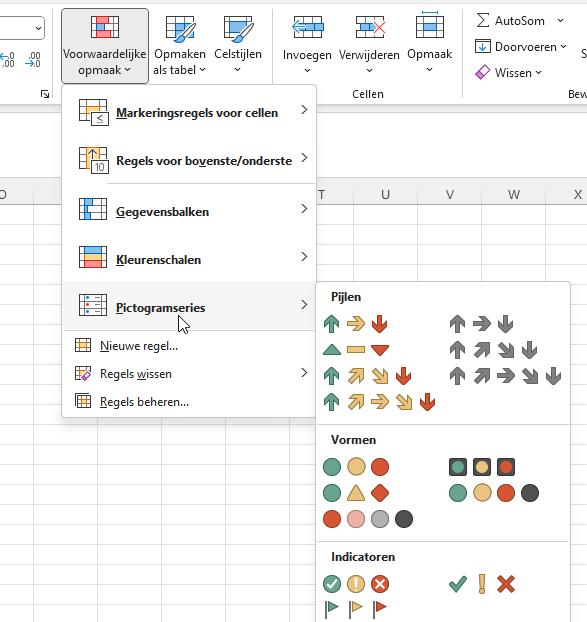
Task: Open the Kleurenschalen submenu
Action: coord(189,259)
